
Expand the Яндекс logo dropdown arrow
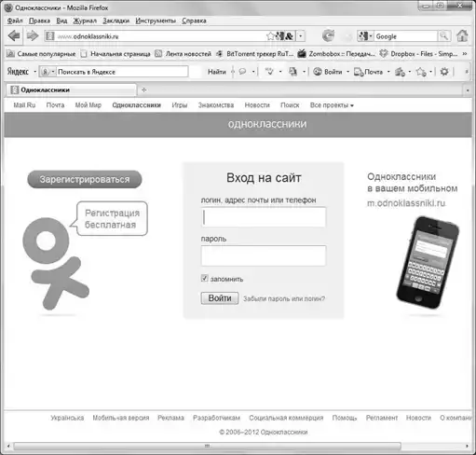[x=35, y=72]
